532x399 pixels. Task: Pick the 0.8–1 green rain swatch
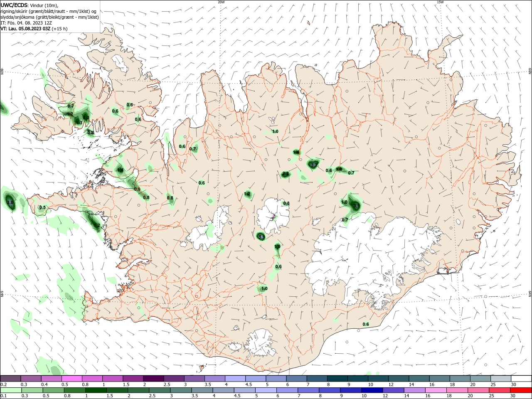coord(74,390)
